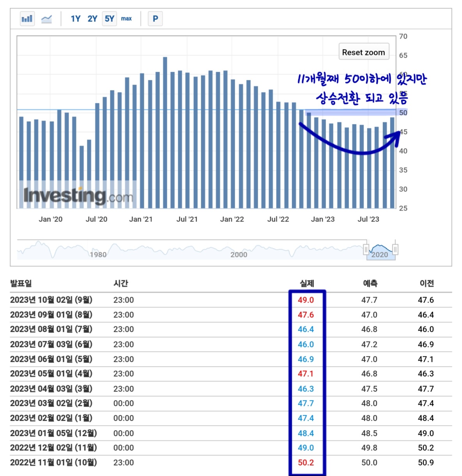Select row 2023년 04월 03일 (3월)
Screen dimensions: 462x476
click(x=231, y=389)
